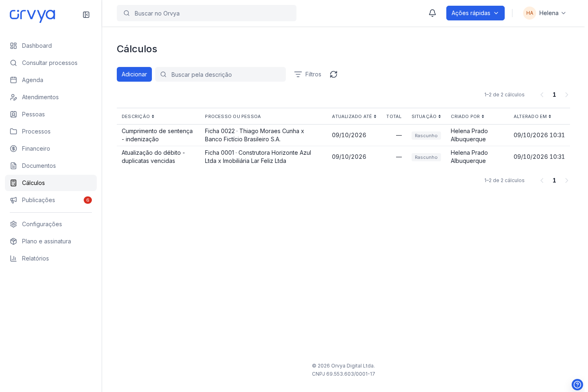The image size is (588, 392).
Task: Click Ficha 0022 Thiago Moraes Cunha process
Action: point(254,135)
